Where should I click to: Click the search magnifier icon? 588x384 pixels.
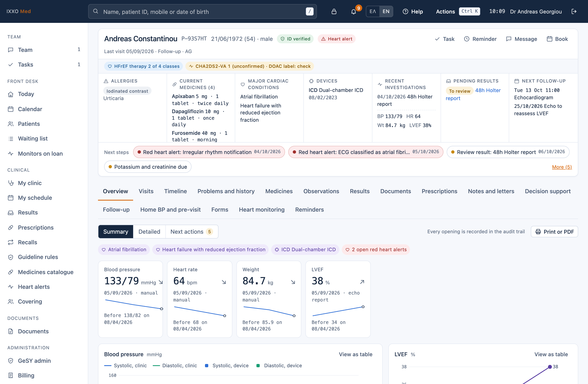pos(96,11)
